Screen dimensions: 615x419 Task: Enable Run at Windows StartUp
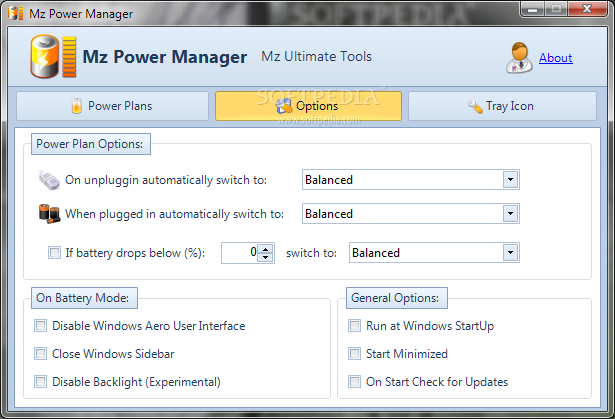(x=355, y=326)
